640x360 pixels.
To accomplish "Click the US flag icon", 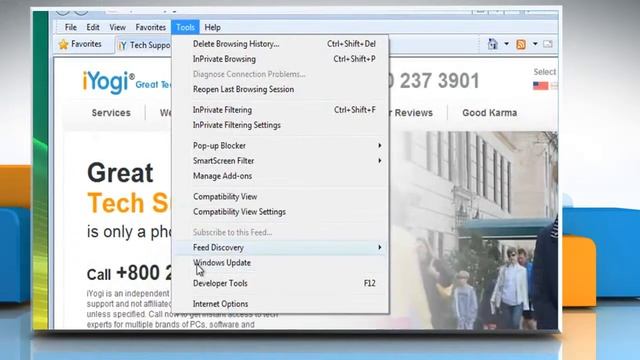I will [x=540, y=86].
